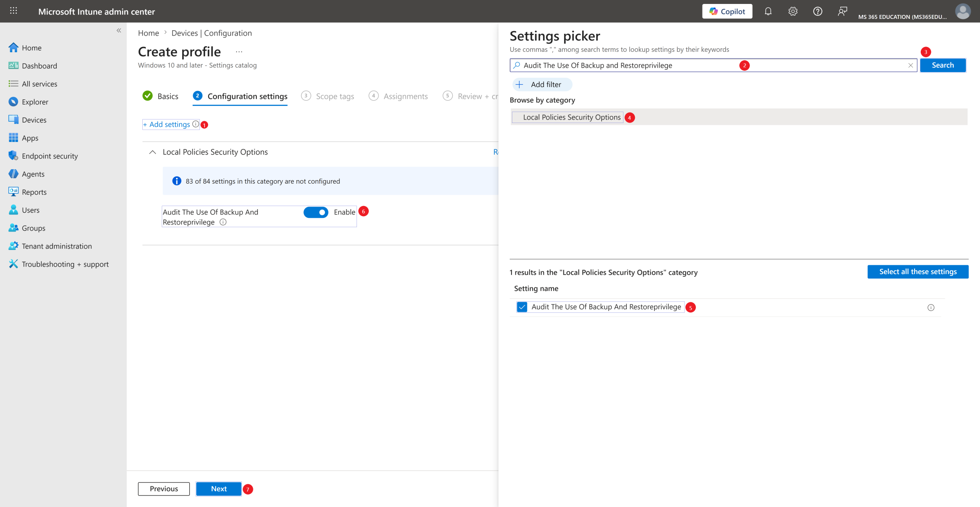Open the feedback person icon
980x507 pixels.
point(842,11)
